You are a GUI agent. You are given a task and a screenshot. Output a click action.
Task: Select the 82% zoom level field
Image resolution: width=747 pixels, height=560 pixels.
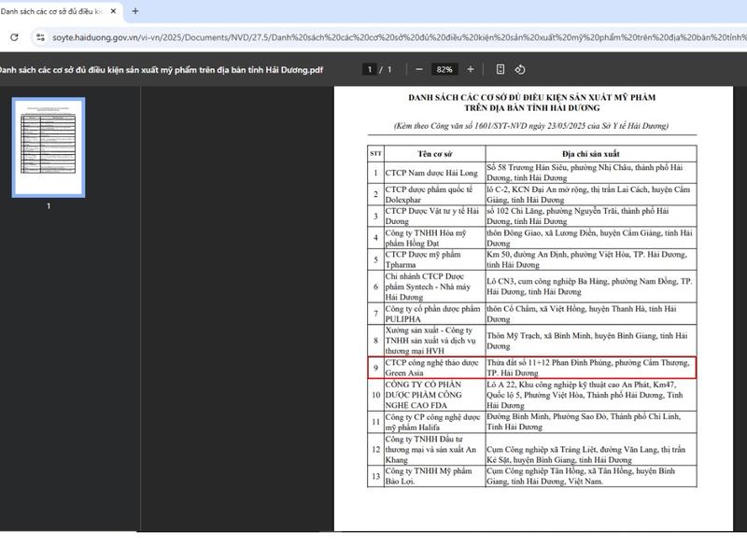click(444, 69)
